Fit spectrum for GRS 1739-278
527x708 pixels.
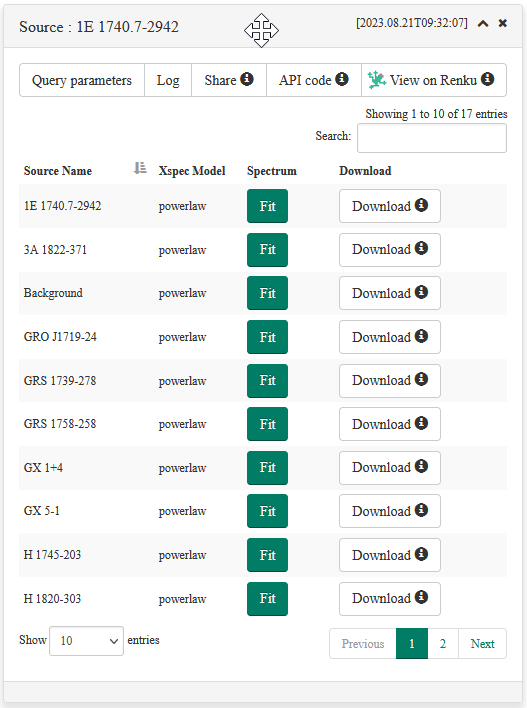pyautogui.click(x=267, y=381)
